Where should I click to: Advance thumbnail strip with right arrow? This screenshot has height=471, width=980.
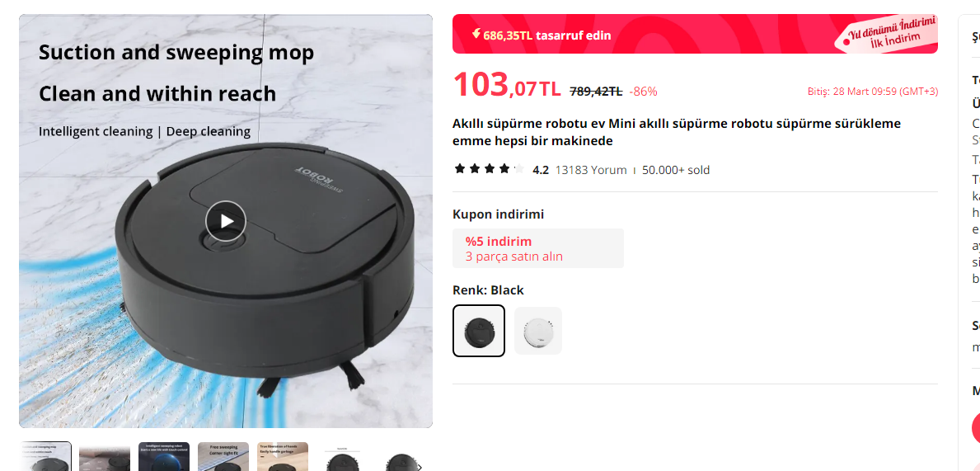pos(420,467)
